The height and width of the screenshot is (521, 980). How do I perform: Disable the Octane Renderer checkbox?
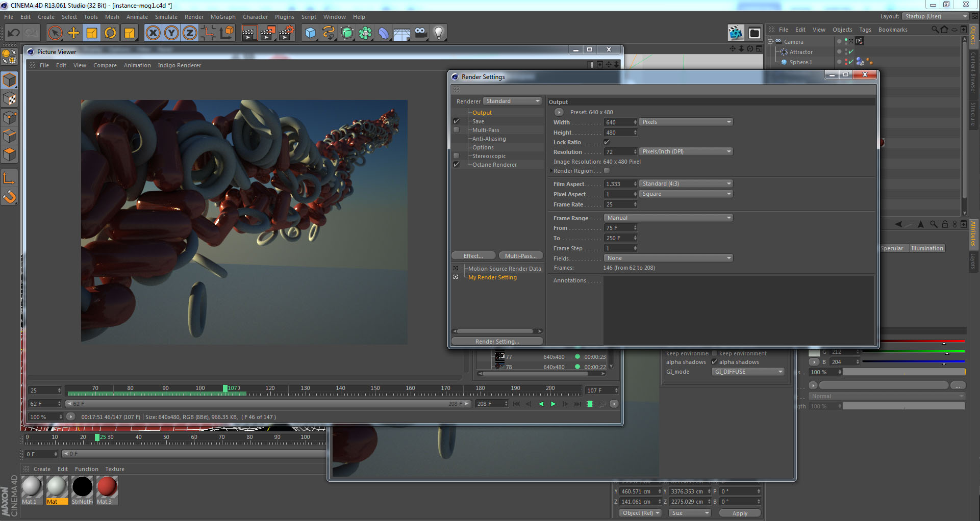point(456,165)
